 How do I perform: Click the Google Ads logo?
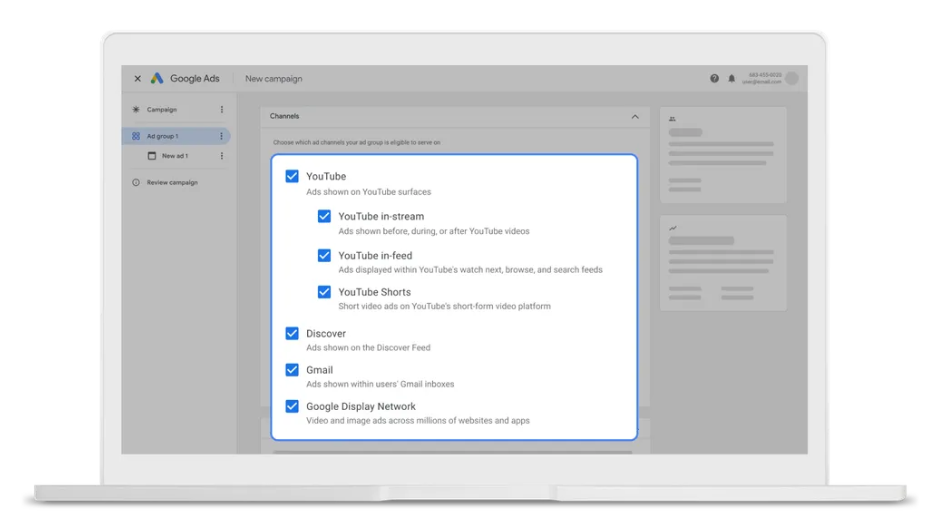(157, 79)
